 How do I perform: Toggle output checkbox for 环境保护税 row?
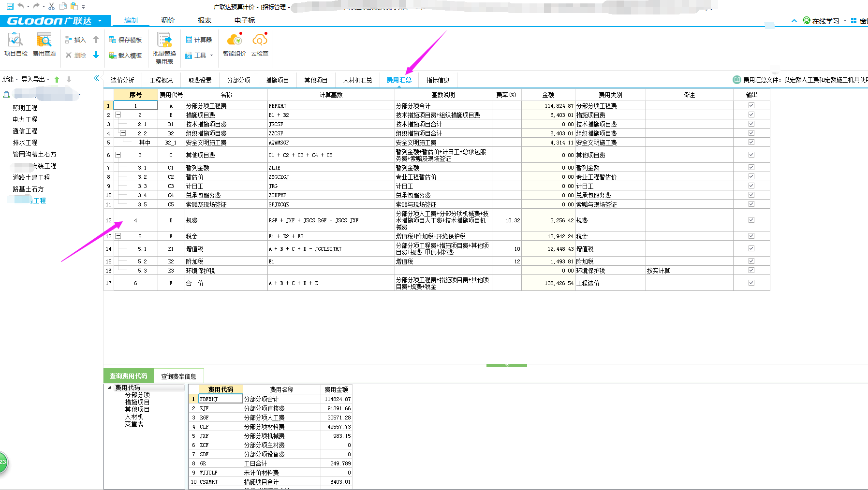(751, 270)
